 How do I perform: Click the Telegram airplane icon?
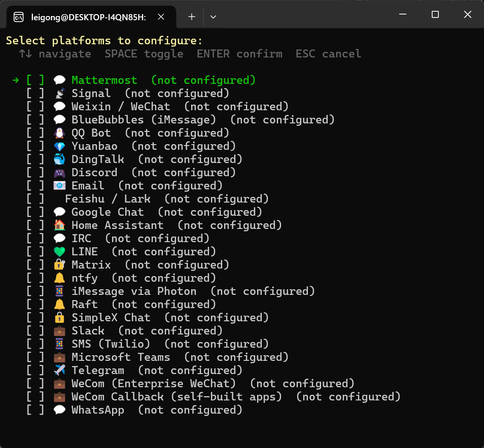[x=60, y=370]
